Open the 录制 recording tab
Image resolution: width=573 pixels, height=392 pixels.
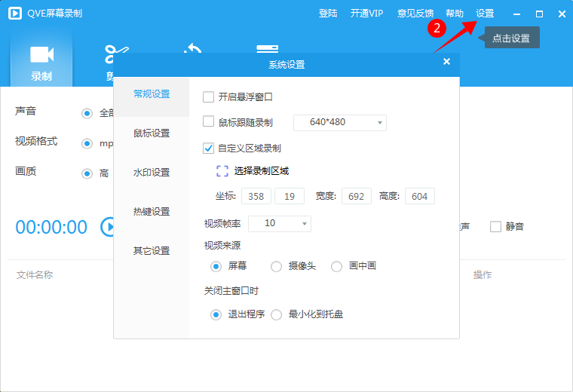pos(41,60)
